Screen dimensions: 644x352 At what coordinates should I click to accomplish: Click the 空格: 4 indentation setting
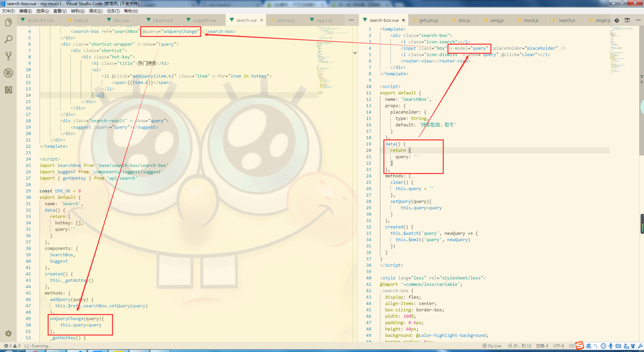[542, 346]
